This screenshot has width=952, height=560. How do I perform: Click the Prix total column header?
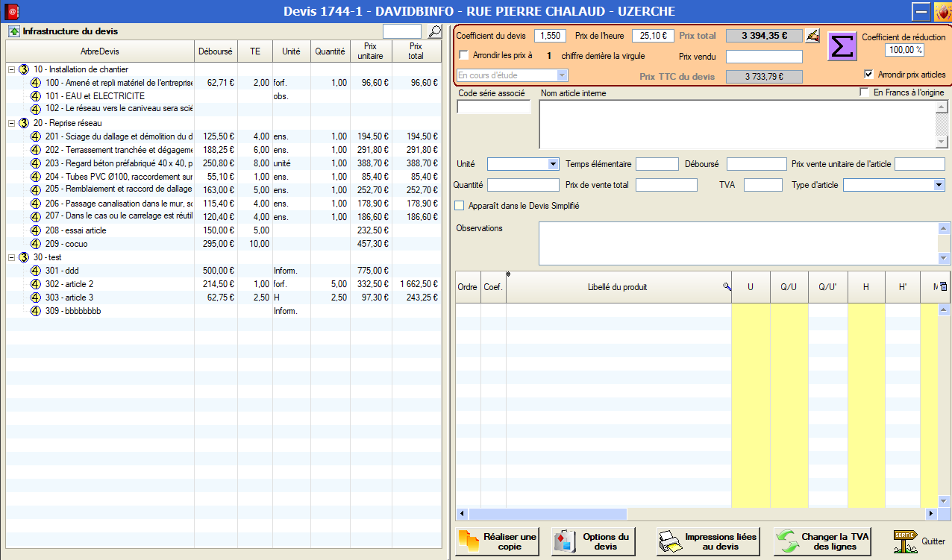416,51
